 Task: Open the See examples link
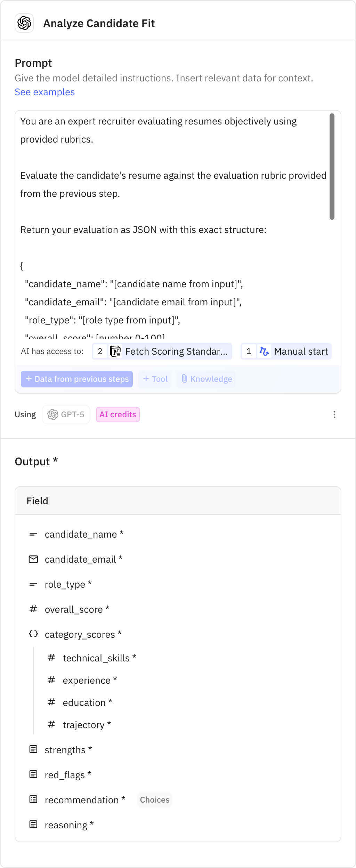44,92
